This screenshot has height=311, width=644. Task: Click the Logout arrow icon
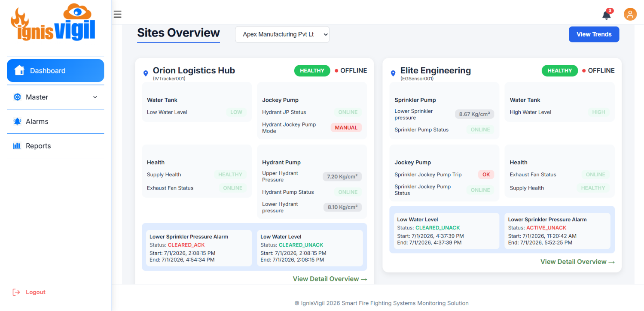[x=16, y=292]
